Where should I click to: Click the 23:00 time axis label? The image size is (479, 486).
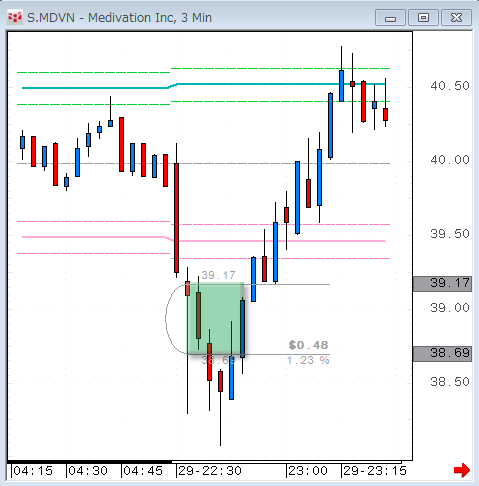pos(308,471)
